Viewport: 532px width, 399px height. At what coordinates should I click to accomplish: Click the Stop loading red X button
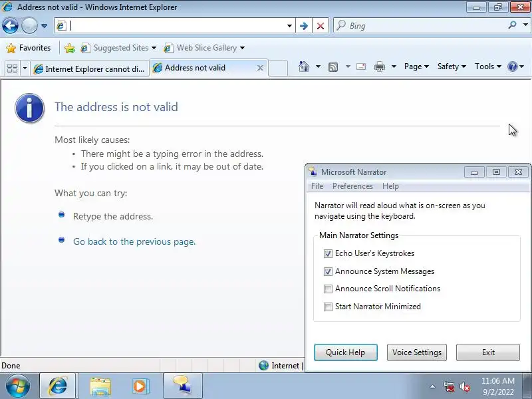(321, 26)
